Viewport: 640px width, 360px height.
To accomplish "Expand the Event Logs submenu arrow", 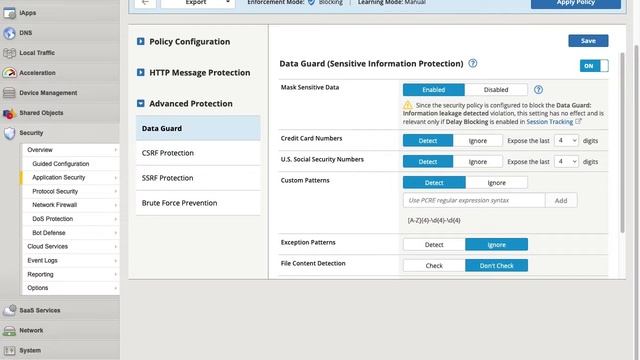I will [116, 260].
